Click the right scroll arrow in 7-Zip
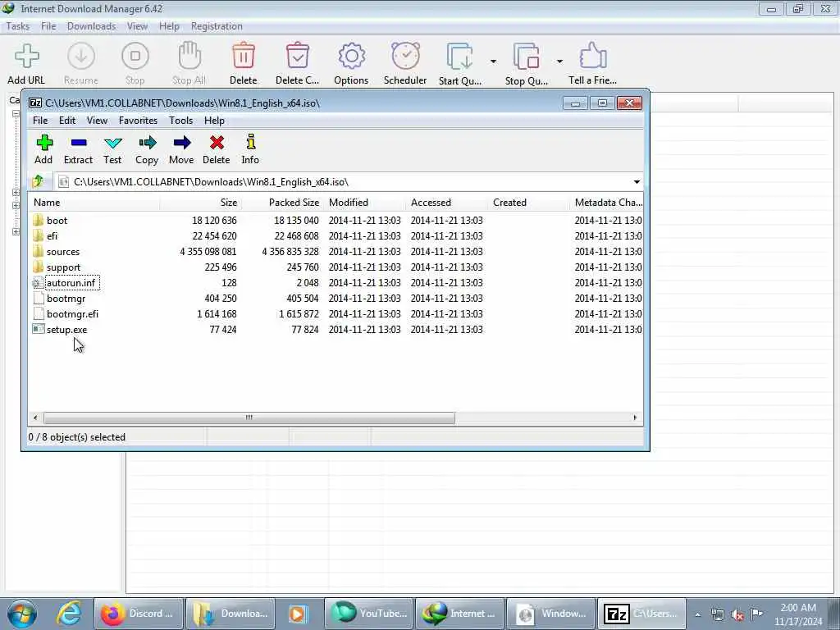This screenshot has height=630, width=840. (636, 418)
